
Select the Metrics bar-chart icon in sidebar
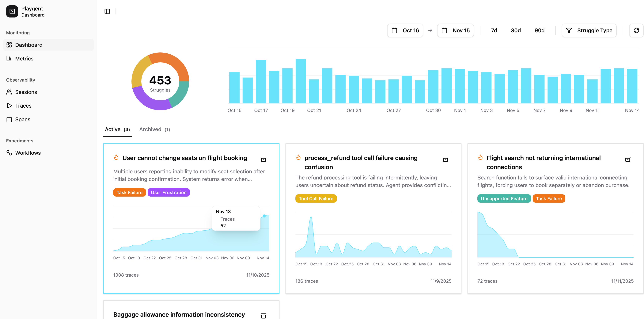click(x=9, y=58)
